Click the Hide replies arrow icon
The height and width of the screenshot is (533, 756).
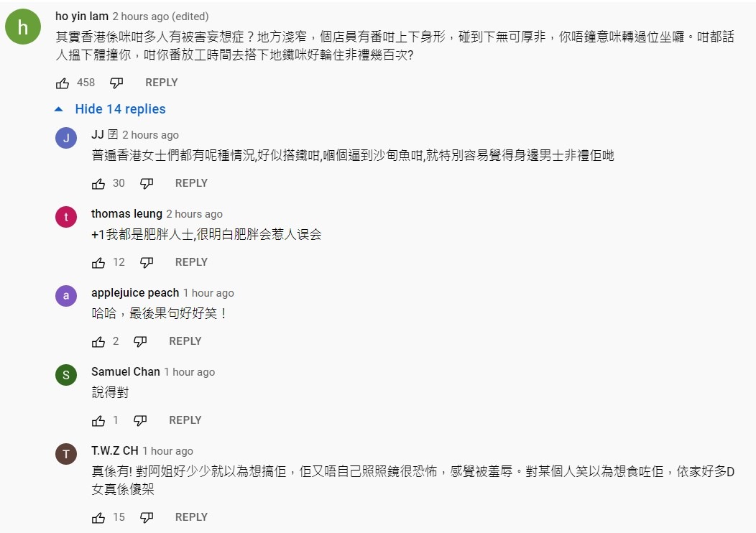pos(59,109)
